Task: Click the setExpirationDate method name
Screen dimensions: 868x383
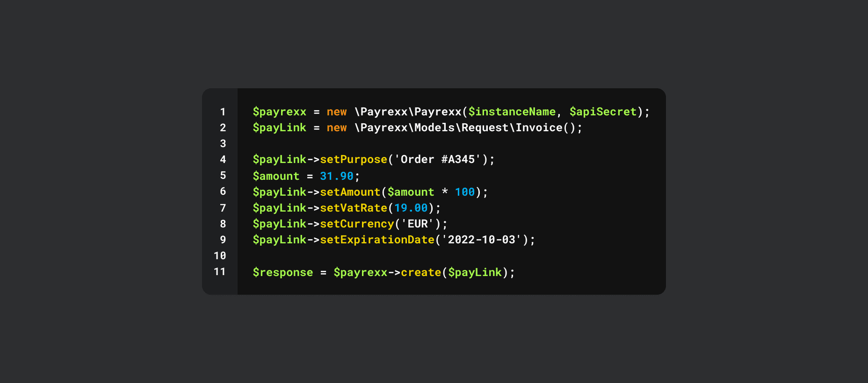Action: (x=377, y=240)
